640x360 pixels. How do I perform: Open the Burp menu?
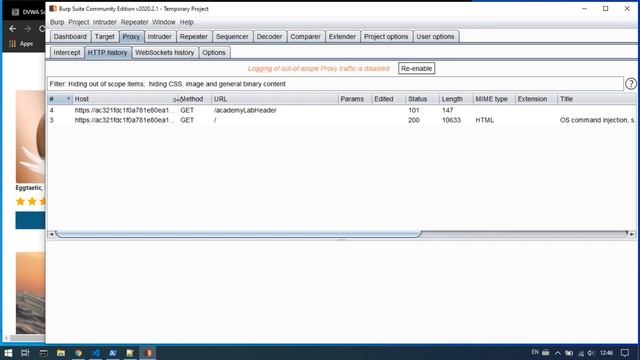pyautogui.click(x=57, y=22)
